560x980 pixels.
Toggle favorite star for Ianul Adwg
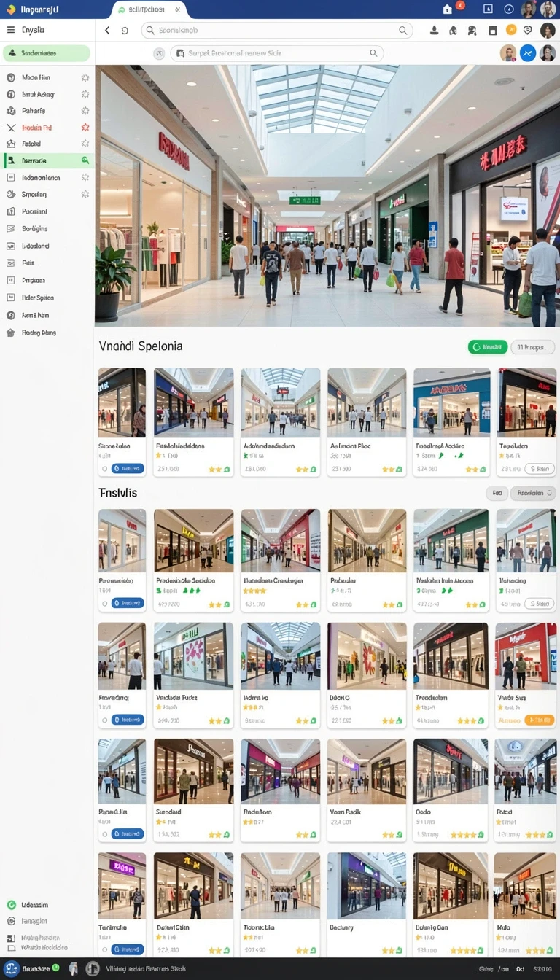pos(85,94)
